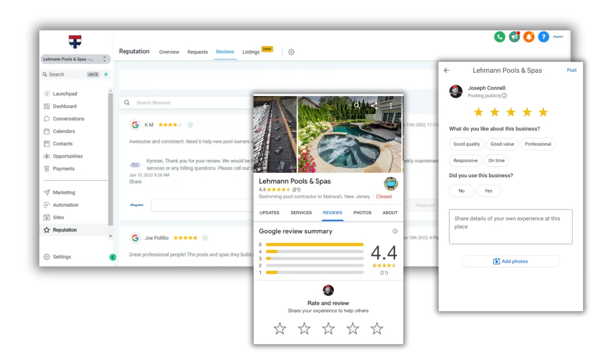Click the Add photos button
This screenshot has width=610, height=364.
coord(510,261)
